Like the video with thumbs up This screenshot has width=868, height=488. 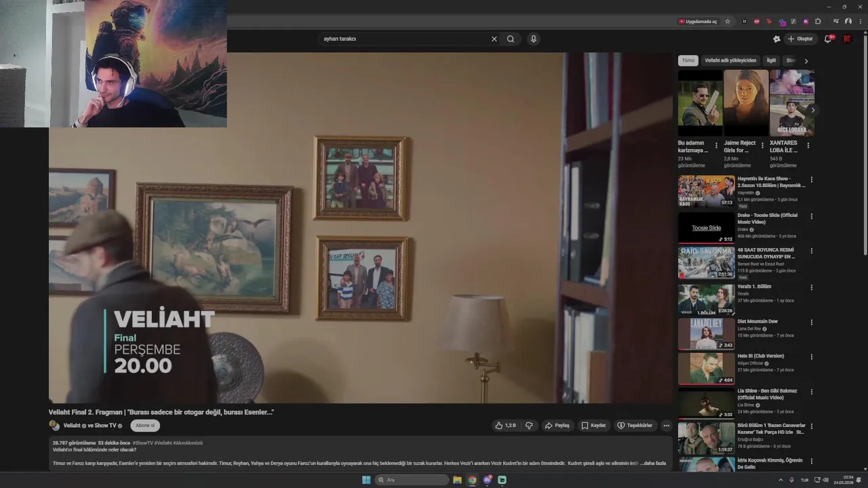[506, 426]
